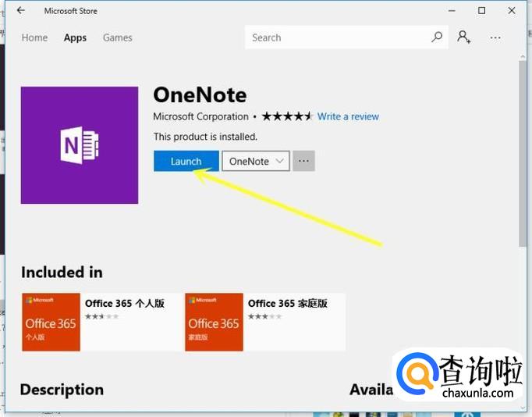The image size is (532, 417).
Task: Open the Write a review link
Action: (x=348, y=116)
